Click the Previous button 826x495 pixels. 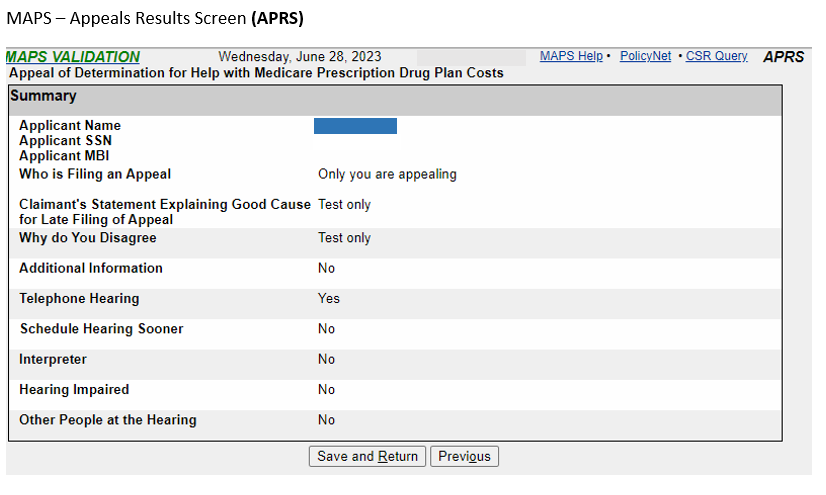coord(464,456)
